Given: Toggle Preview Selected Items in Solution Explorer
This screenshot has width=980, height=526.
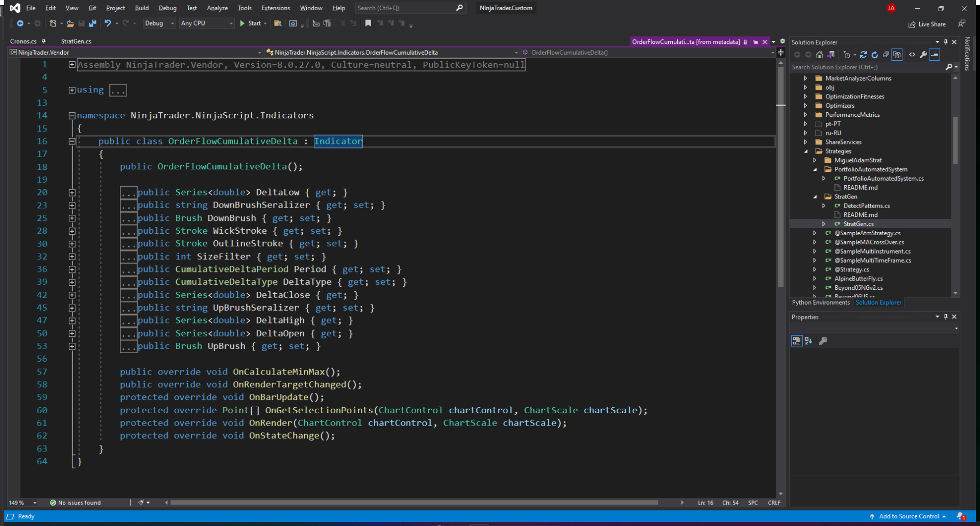Looking at the screenshot, I should click(x=935, y=55).
